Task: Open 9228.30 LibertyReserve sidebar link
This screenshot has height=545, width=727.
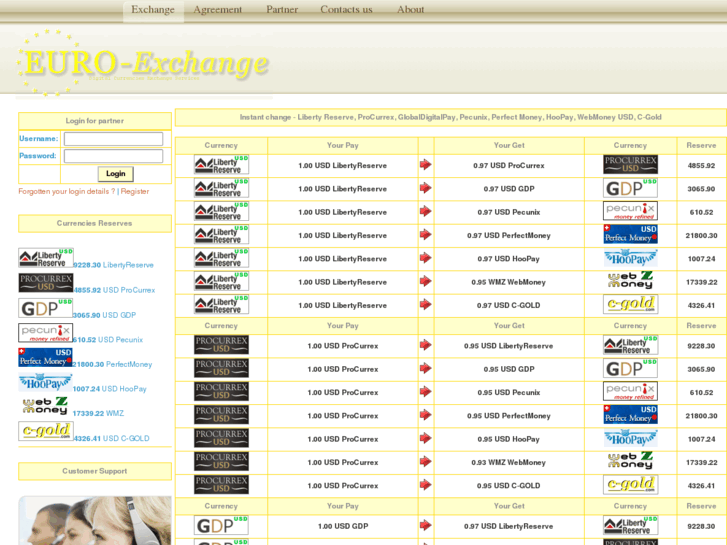Action: pyautogui.click(x=114, y=265)
